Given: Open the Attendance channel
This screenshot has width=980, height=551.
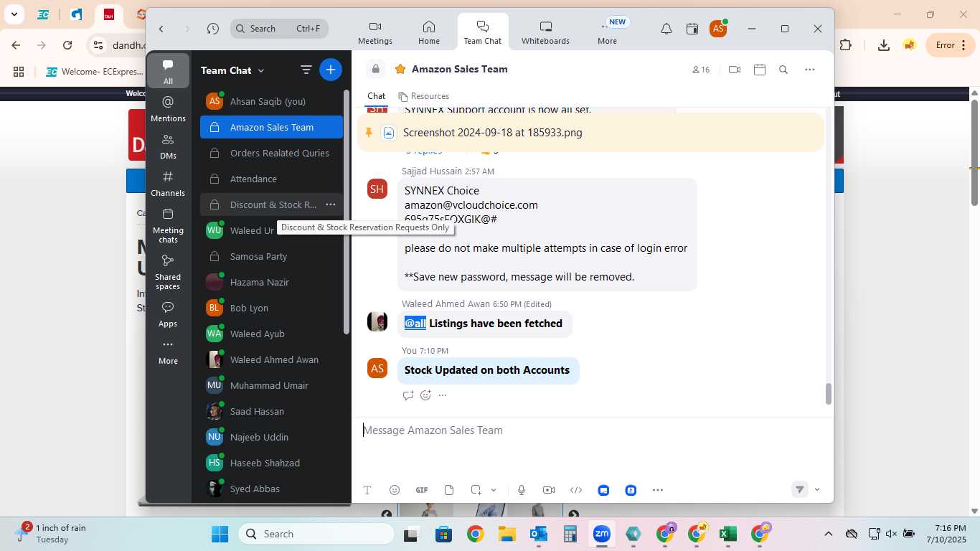Looking at the screenshot, I should tap(271, 179).
